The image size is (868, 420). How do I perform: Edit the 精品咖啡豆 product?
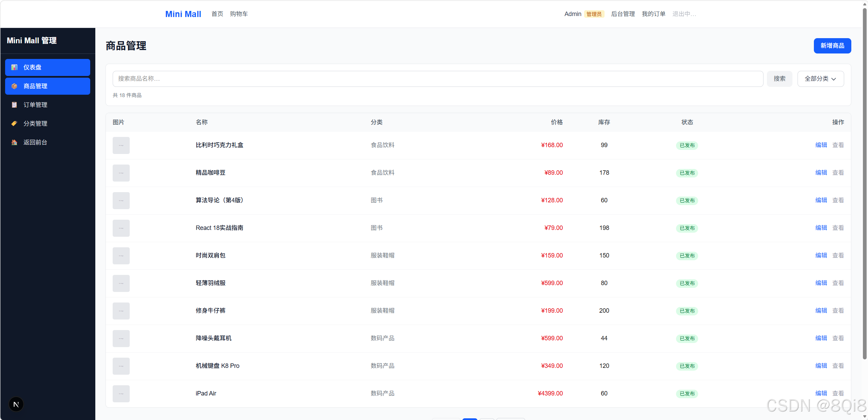(x=821, y=173)
